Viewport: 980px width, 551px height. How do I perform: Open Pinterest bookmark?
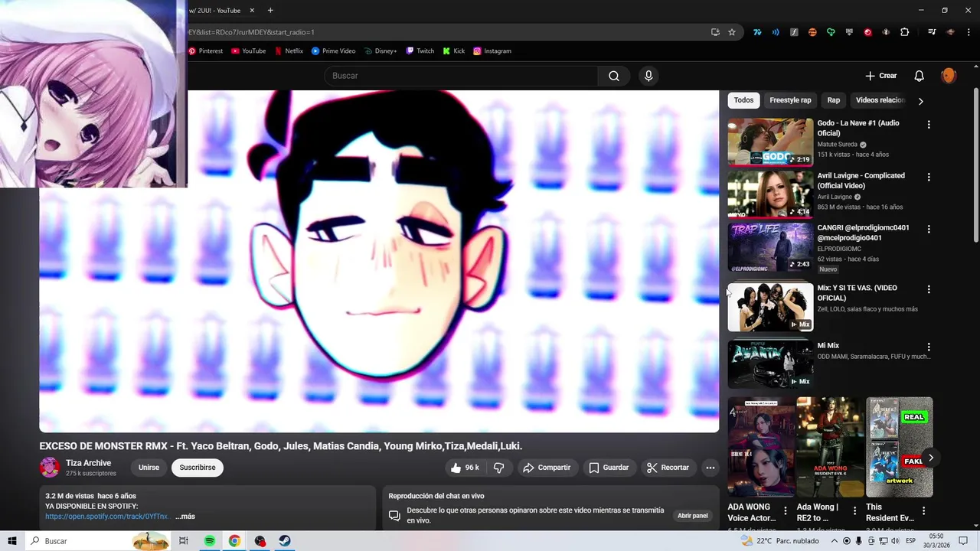205,51
